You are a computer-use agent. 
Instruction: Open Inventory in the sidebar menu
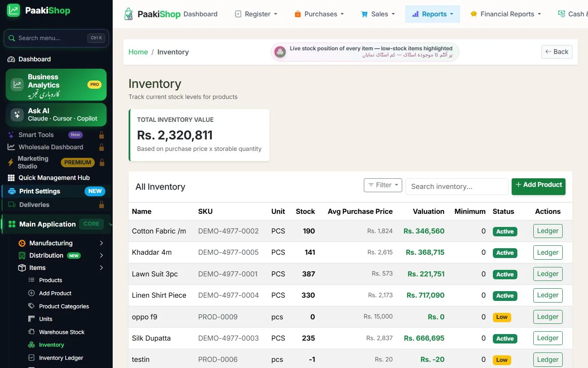click(x=51, y=345)
